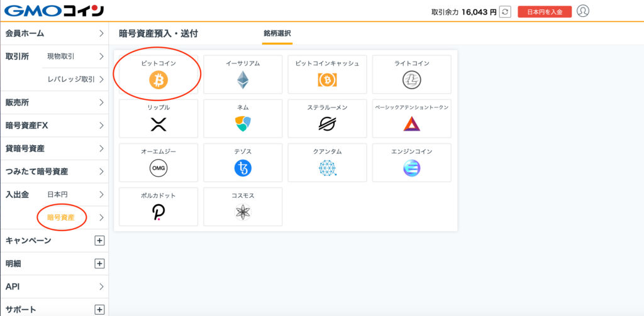
Task: Click the Ripple XRP icon
Action: click(x=158, y=124)
